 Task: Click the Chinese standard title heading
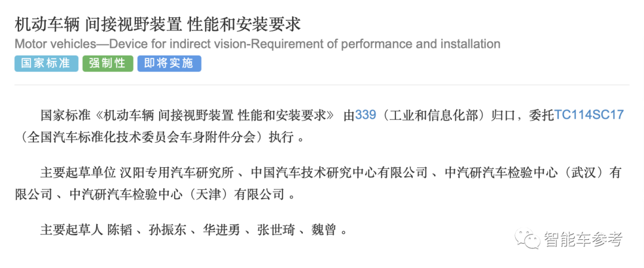(157, 24)
